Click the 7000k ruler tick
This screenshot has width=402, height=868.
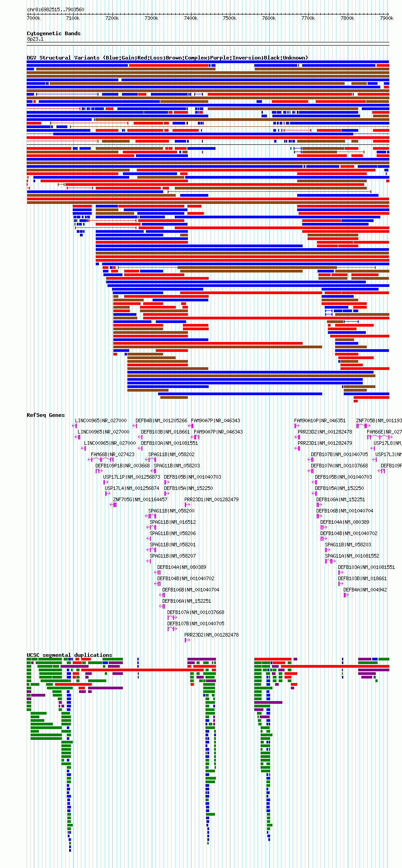pyautogui.click(x=33, y=18)
